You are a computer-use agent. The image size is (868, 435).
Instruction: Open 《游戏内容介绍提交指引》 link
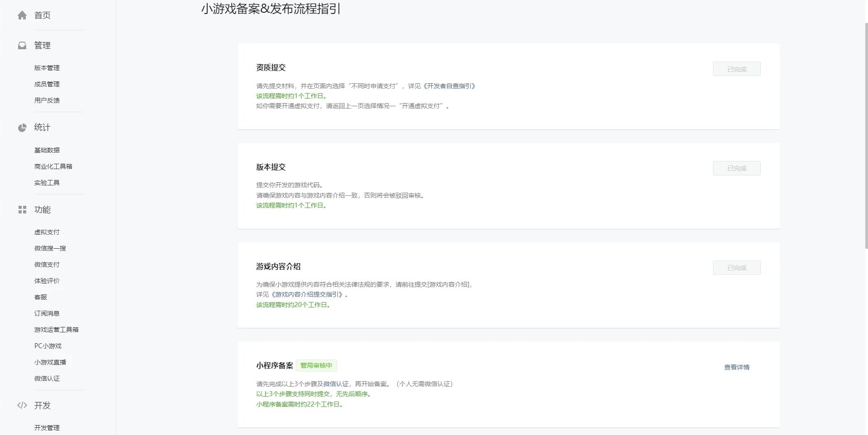click(x=307, y=294)
